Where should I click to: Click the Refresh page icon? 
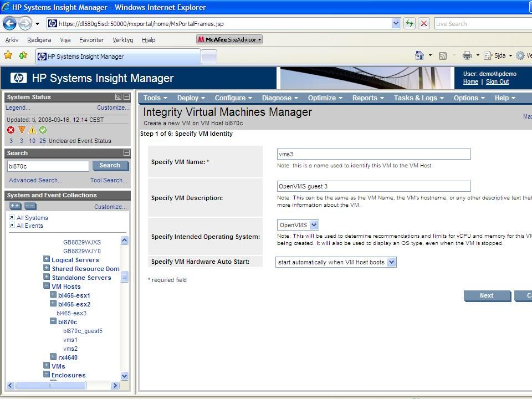(x=410, y=23)
